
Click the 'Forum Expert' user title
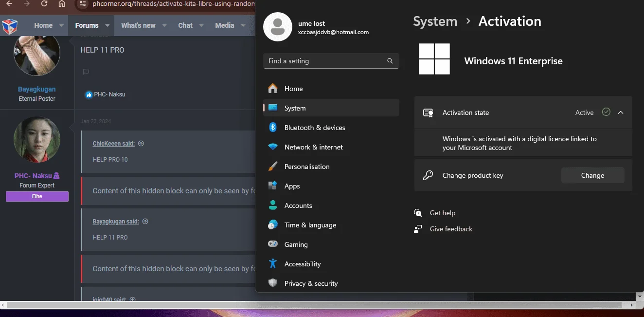pyautogui.click(x=37, y=186)
